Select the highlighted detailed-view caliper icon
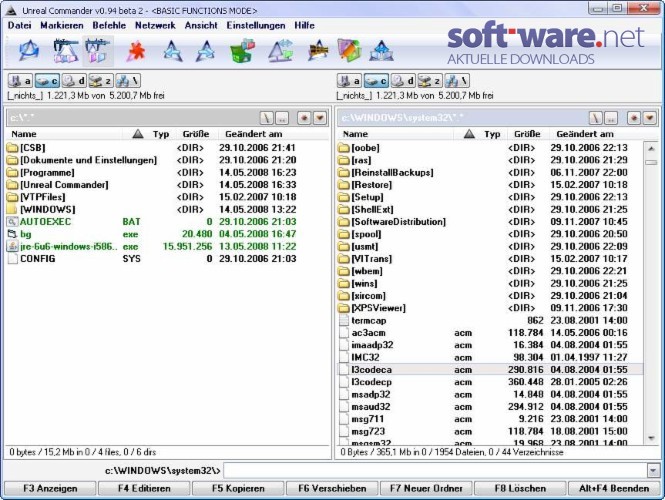The image size is (665, 500). (x=98, y=51)
